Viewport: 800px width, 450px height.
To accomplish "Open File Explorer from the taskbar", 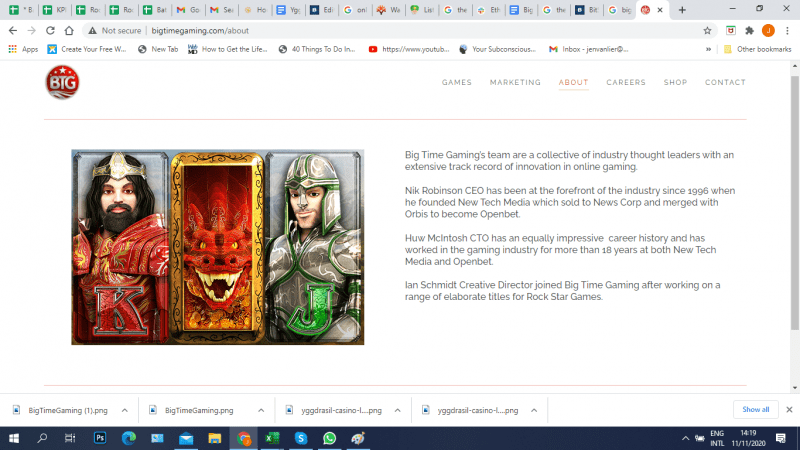I will click(214, 438).
